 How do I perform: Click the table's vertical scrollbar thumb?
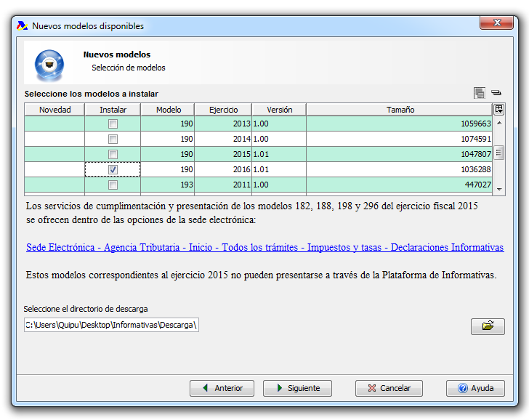(x=498, y=153)
